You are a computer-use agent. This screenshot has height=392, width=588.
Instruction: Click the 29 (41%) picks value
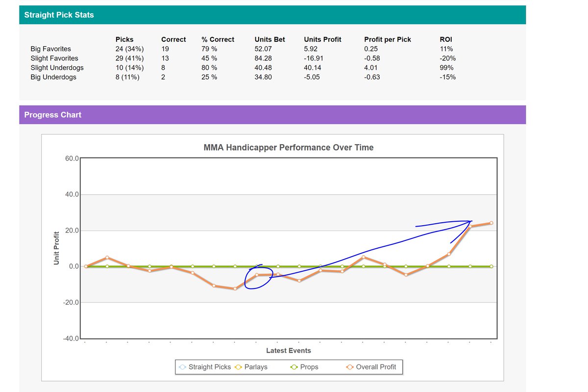129,58
